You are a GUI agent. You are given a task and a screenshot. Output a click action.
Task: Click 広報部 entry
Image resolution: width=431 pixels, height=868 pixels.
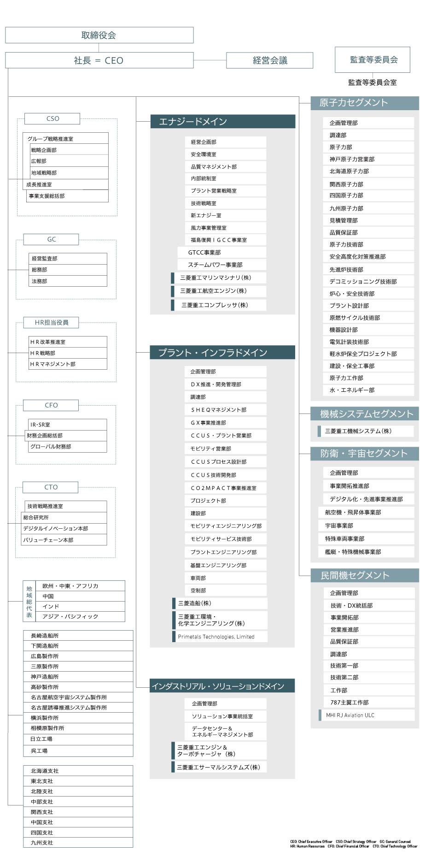(x=70, y=161)
